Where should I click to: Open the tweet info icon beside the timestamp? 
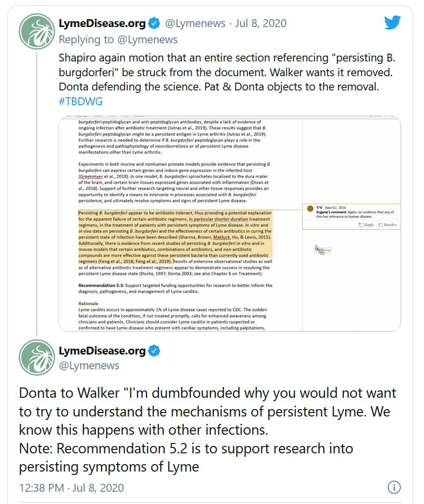(394, 487)
